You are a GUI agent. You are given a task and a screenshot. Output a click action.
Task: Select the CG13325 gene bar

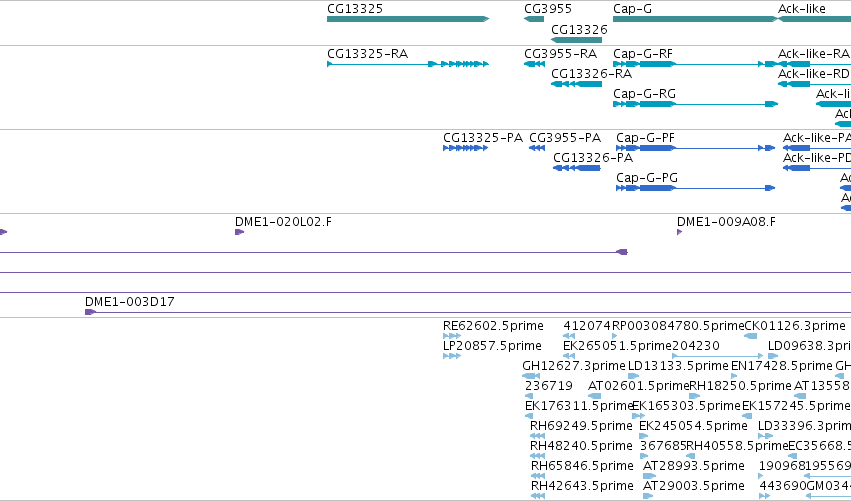point(408,19)
